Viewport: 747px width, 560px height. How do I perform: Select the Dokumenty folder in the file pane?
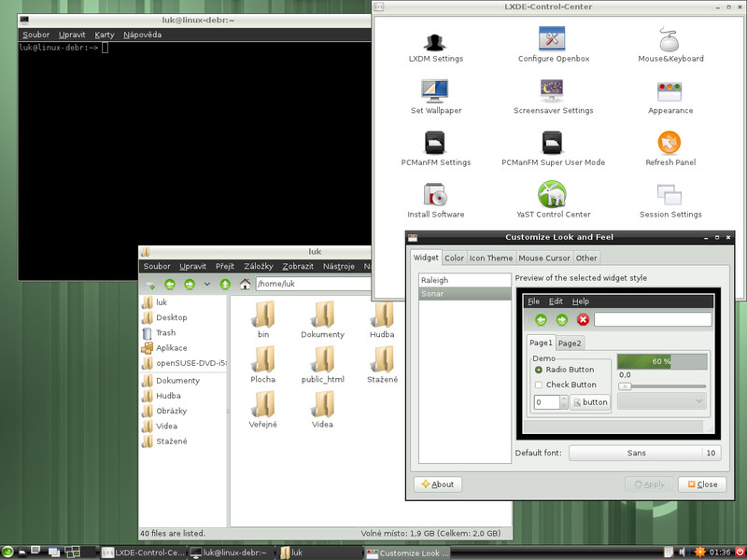tap(322, 319)
